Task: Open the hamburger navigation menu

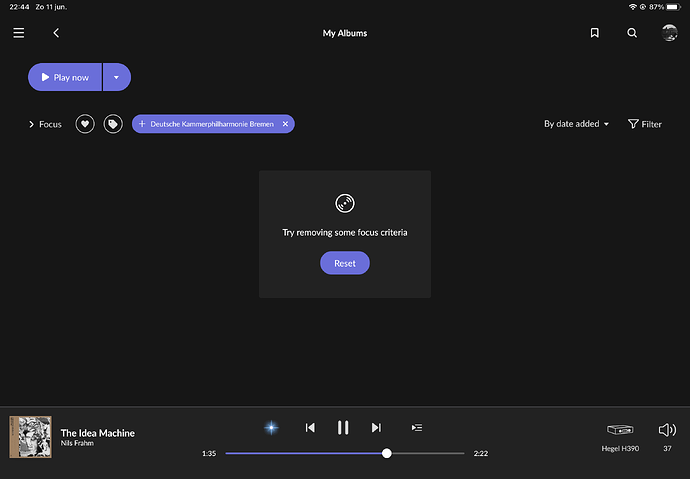Action: point(19,33)
